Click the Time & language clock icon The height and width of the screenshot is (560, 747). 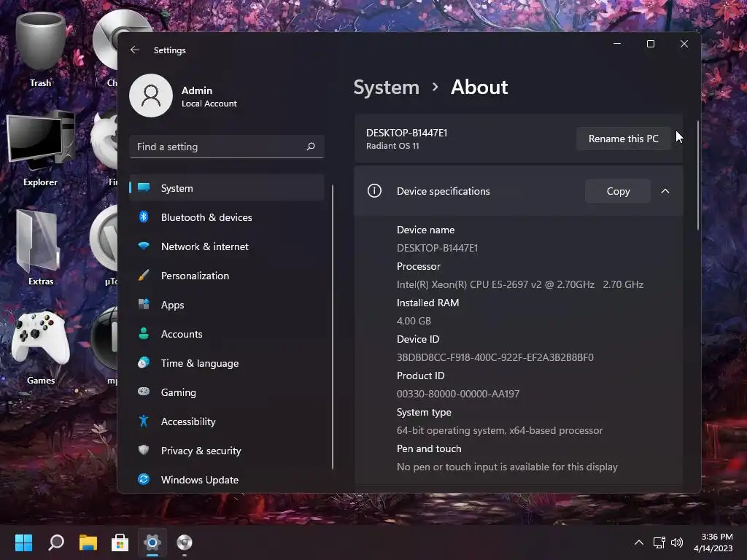point(144,363)
